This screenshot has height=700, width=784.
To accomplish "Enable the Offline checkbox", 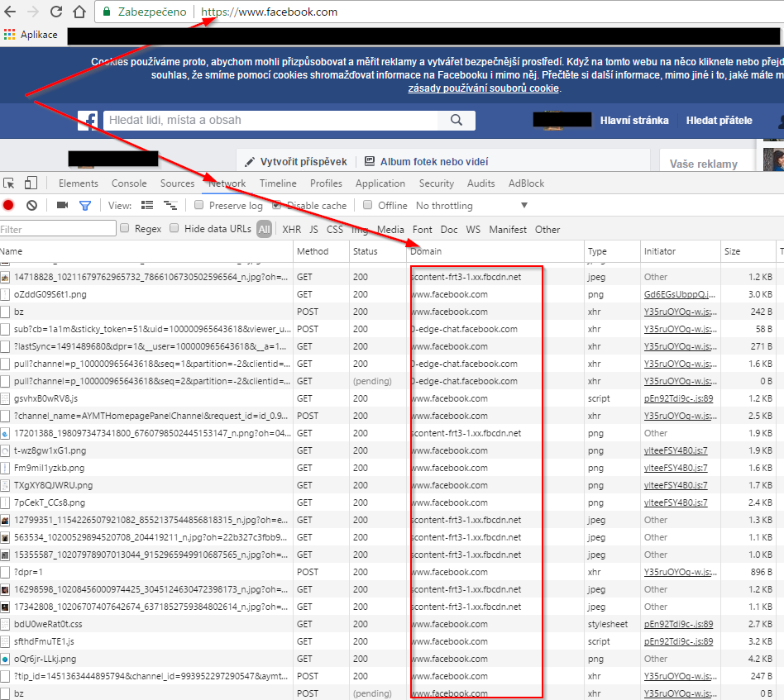I will [x=367, y=205].
